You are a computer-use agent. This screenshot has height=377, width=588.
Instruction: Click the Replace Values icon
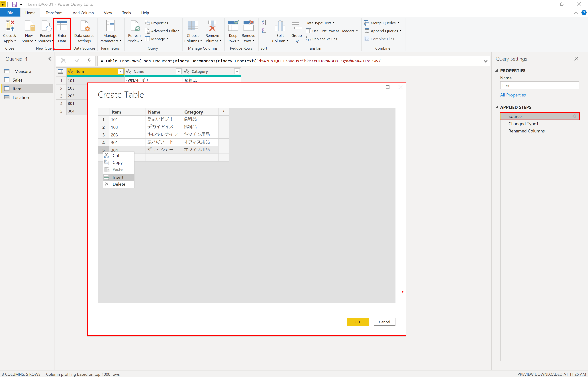point(308,39)
